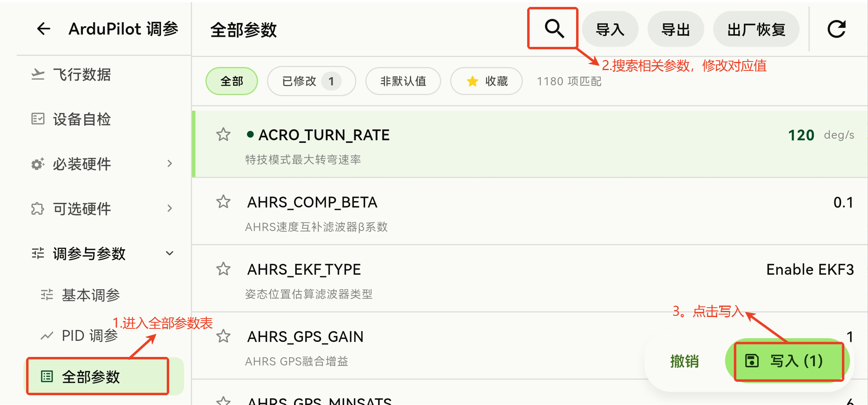868x405 pixels.
Task: Click the 导出 button
Action: [x=676, y=29]
